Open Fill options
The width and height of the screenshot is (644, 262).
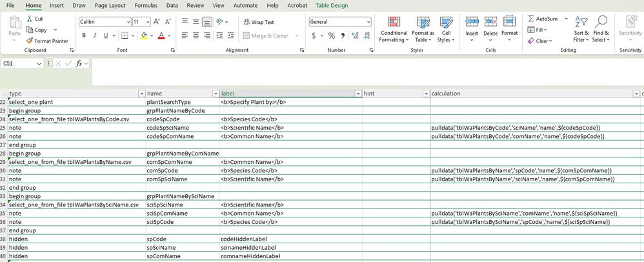[537, 30]
